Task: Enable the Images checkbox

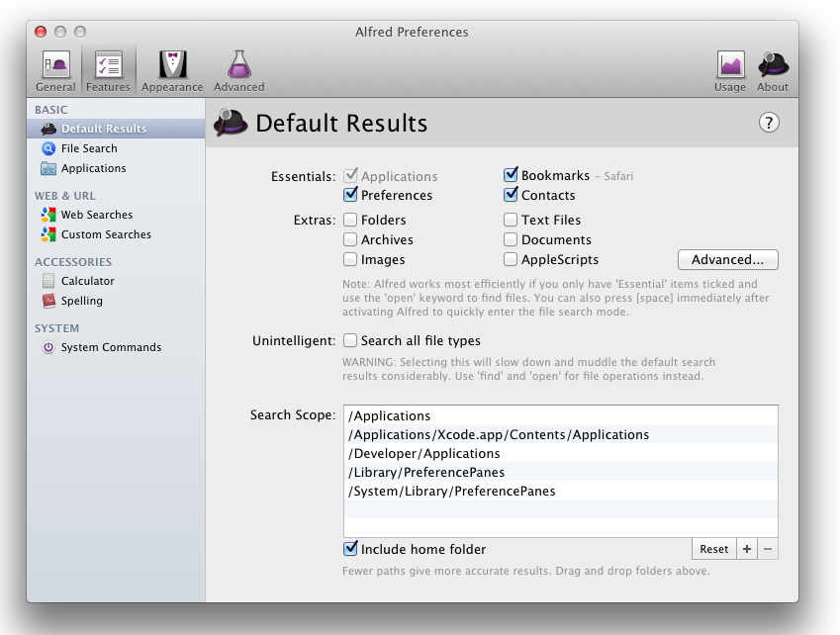Action: pos(350,259)
